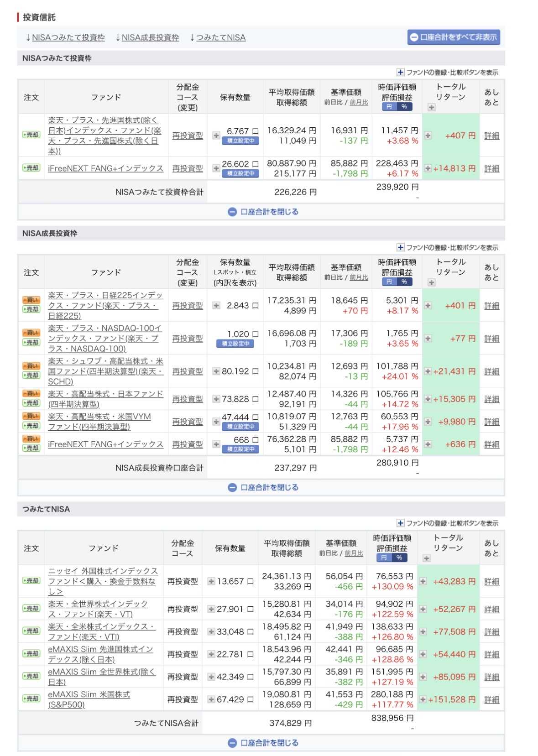The height and width of the screenshot is (756, 538).
Task: Collapse つみたてNISA section with 口座合計を閉じる
Action: [x=263, y=743]
